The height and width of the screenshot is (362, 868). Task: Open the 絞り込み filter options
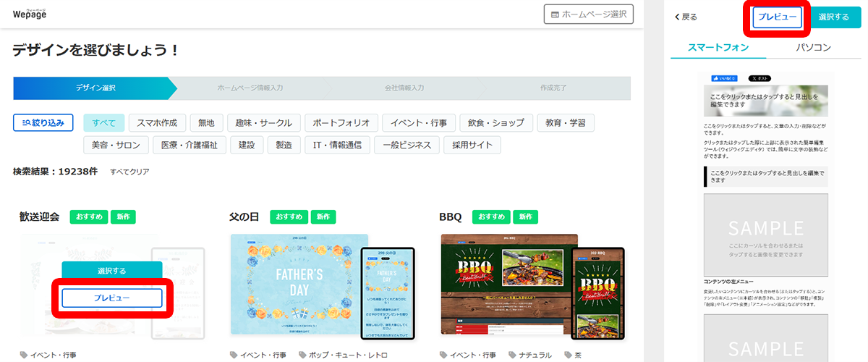pos(43,123)
